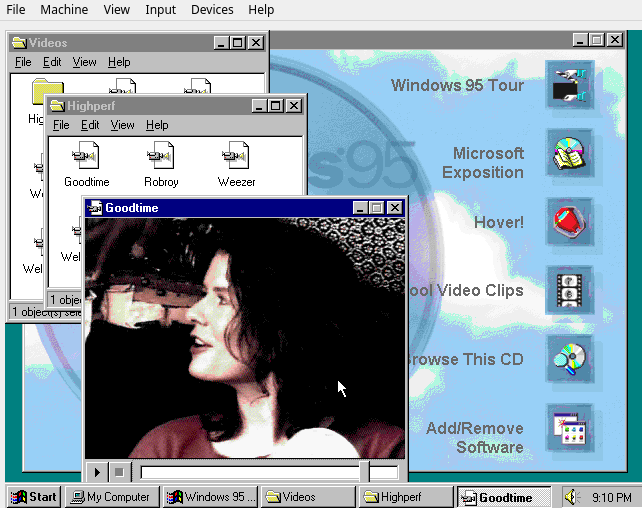Open the VirtualBox Help menu
Image resolution: width=642 pixels, height=508 pixels.
click(261, 9)
